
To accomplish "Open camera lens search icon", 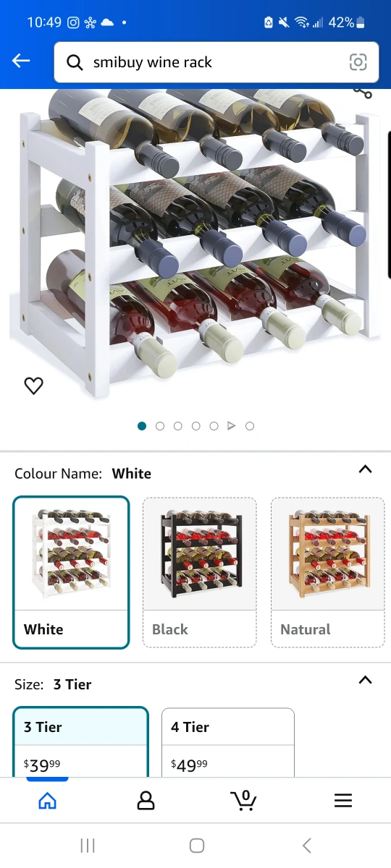I will [x=358, y=62].
